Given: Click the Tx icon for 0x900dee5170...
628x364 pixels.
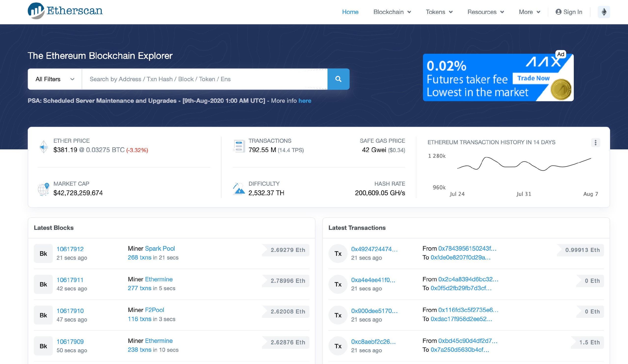Looking at the screenshot, I should tap(338, 315).
